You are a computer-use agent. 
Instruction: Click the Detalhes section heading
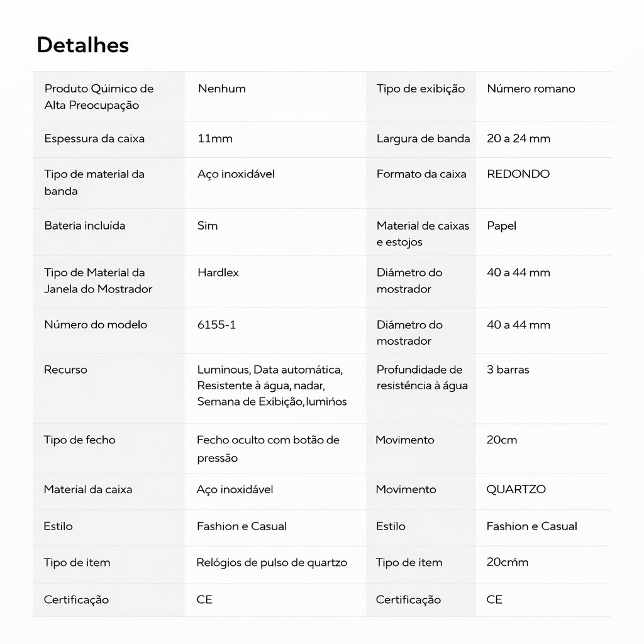tap(82, 45)
